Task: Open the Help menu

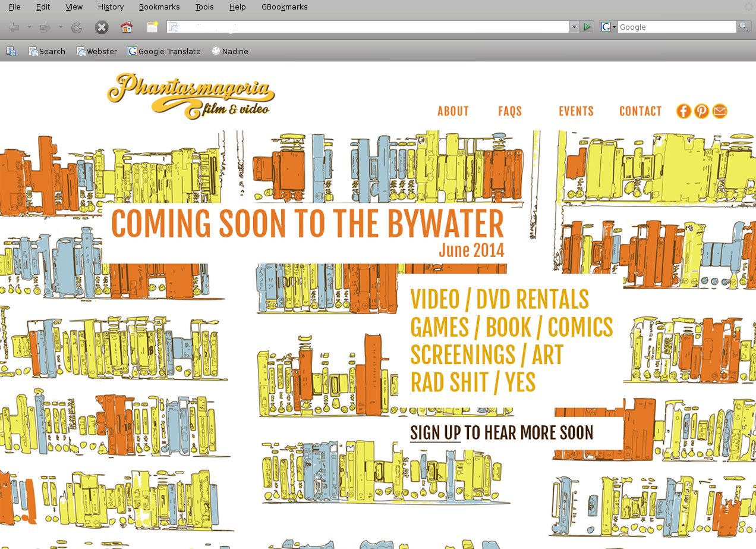Action: click(x=237, y=7)
